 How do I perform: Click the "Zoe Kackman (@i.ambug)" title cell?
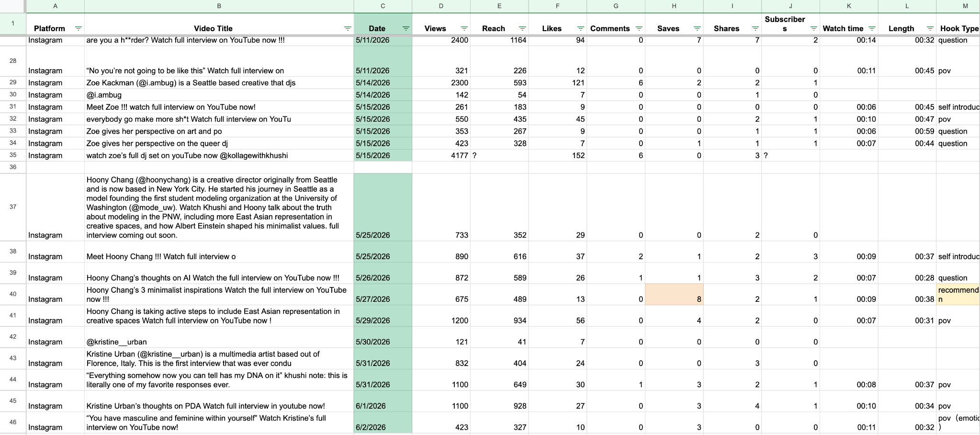click(x=219, y=83)
